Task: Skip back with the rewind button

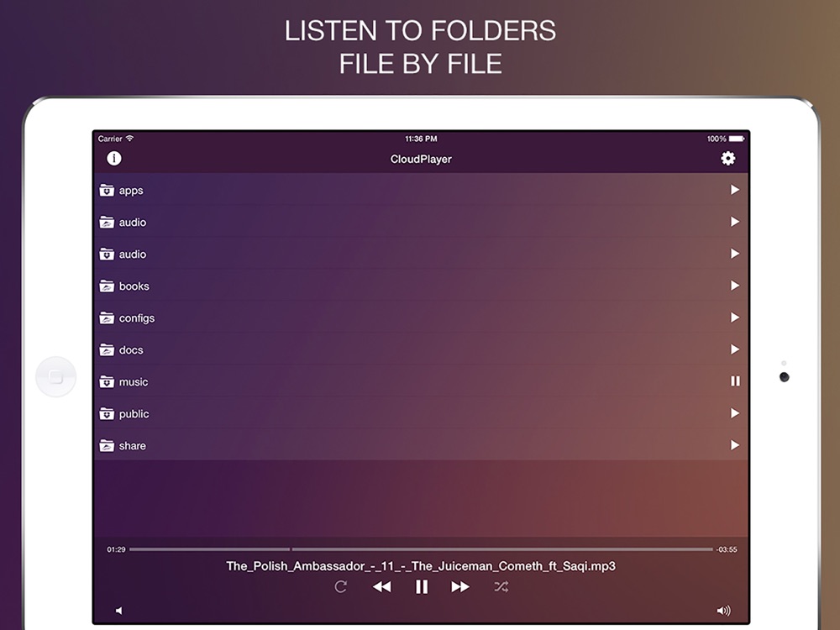Action: point(381,586)
